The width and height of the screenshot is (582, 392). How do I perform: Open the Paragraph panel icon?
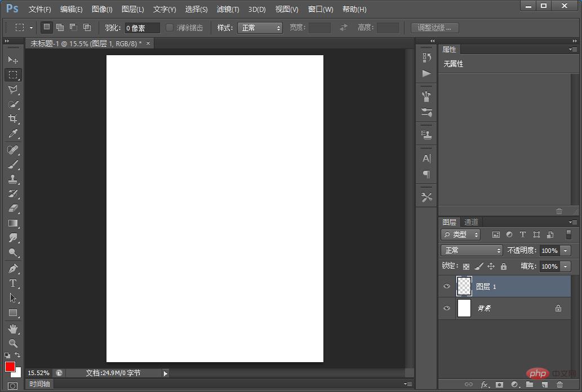pos(426,174)
